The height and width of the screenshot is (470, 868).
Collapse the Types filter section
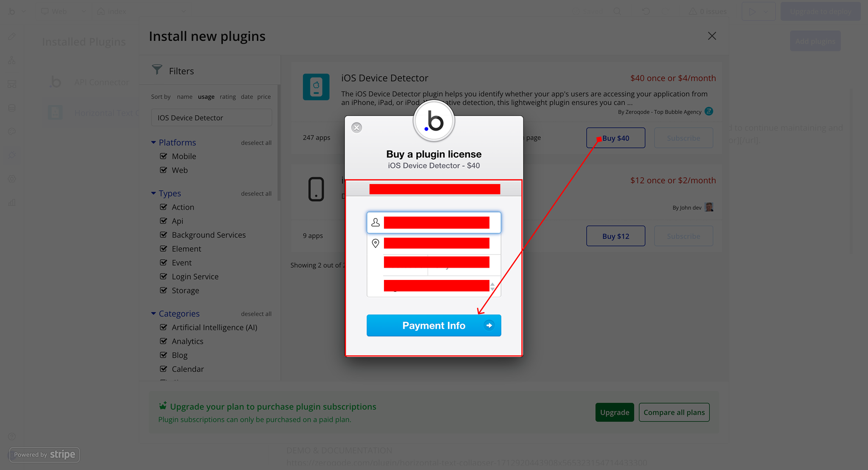coord(153,193)
